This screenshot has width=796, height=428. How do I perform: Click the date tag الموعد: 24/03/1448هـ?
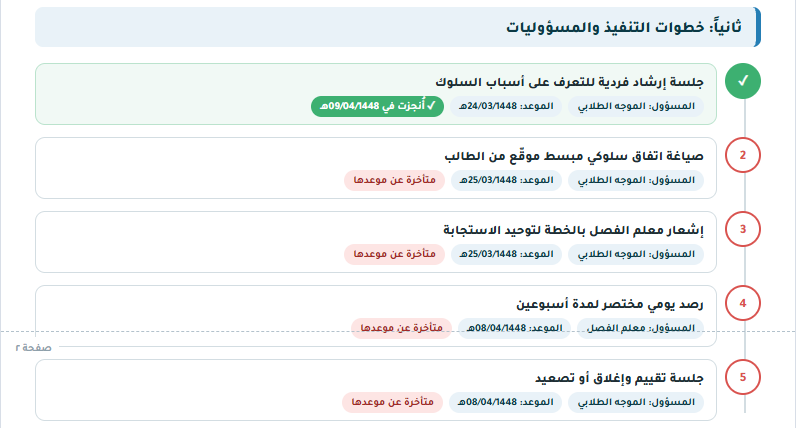(506, 106)
